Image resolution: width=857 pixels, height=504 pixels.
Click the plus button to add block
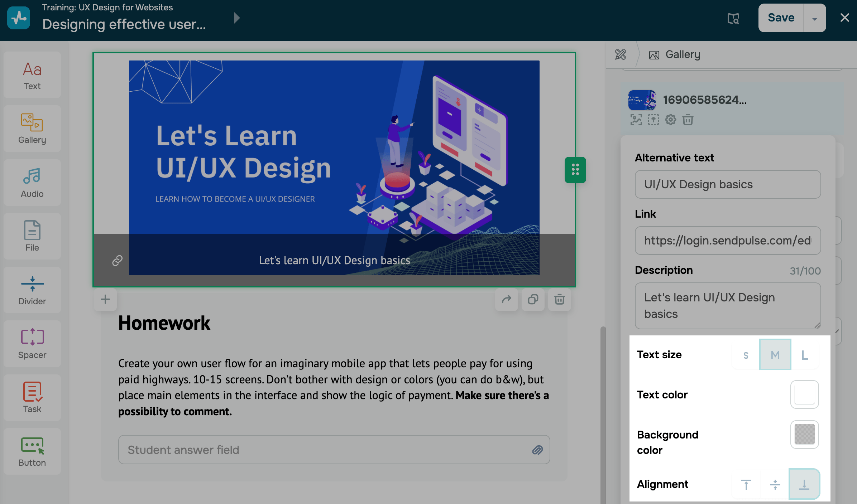click(105, 299)
